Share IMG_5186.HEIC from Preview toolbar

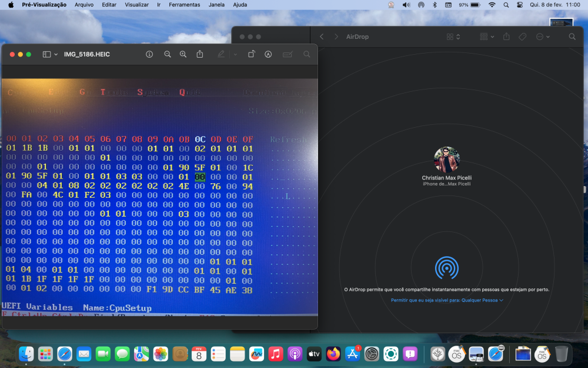pos(200,54)
